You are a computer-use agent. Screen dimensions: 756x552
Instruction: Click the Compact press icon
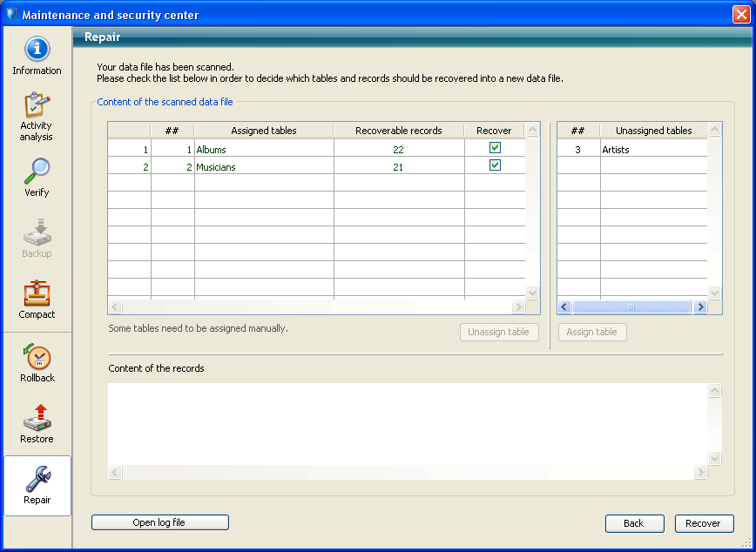tap(37, 293)
